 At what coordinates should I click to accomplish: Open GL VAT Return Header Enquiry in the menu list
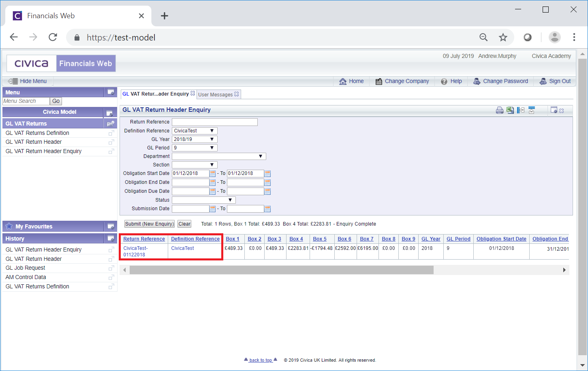click(43, 151)
